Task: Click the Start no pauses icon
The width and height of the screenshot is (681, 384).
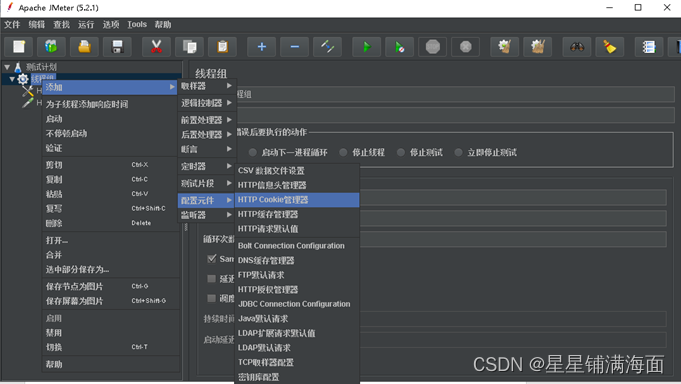Action: click(x=400, y=46)
